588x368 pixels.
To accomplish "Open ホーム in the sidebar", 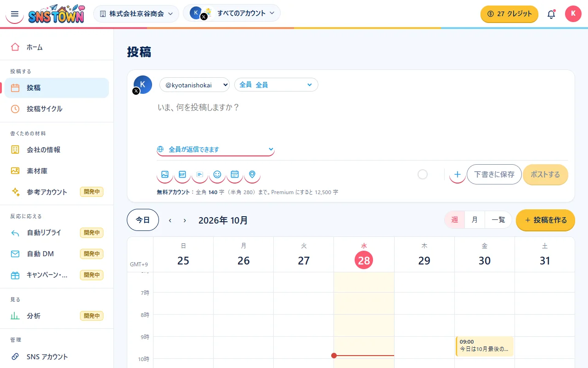I will click(57, 47).
